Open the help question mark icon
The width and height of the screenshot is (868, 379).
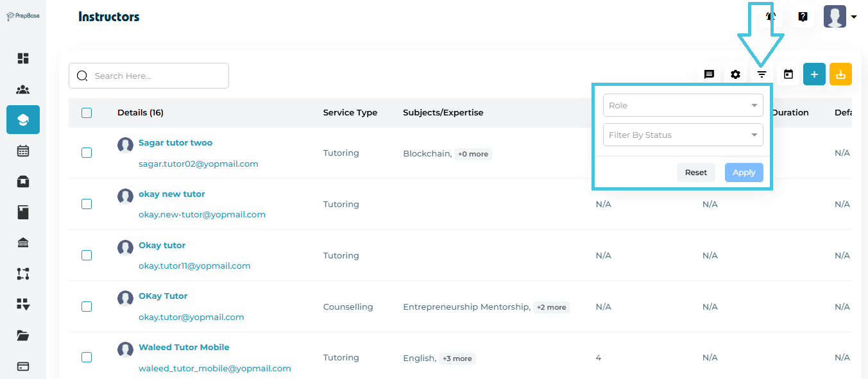803,17
